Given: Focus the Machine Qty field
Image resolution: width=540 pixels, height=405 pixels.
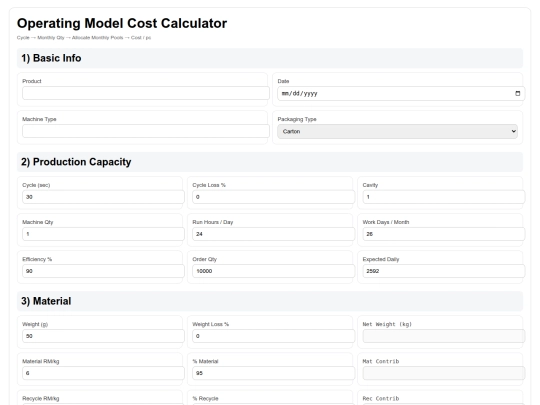Looking at the screenshot, I should pyautogui.click(x=103, y=234).
